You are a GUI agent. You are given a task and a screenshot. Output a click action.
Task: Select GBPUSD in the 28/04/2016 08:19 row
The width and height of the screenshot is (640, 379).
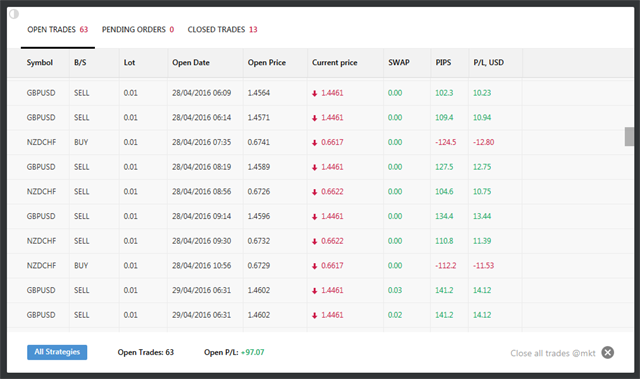[x=41, y=167]
